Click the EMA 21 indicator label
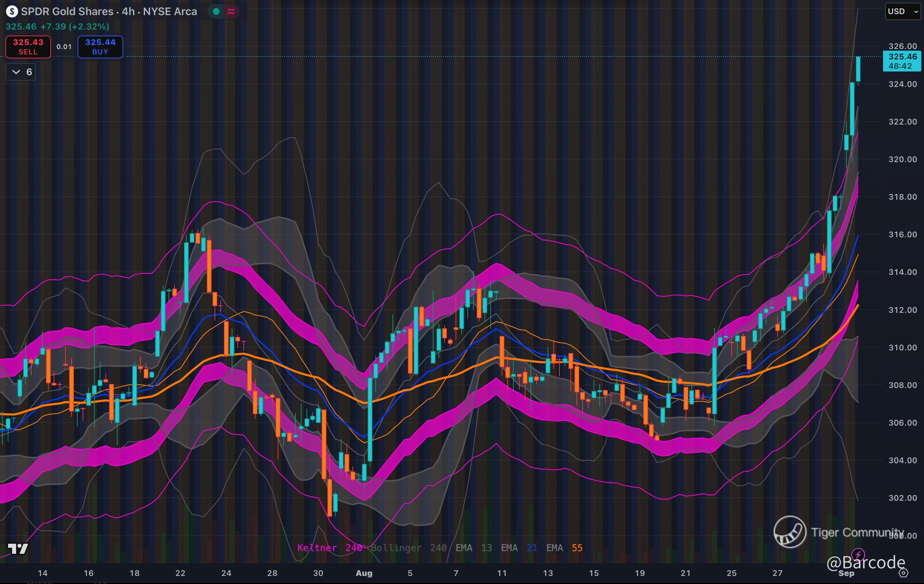 pyautogui.click(x=519, y=547)
